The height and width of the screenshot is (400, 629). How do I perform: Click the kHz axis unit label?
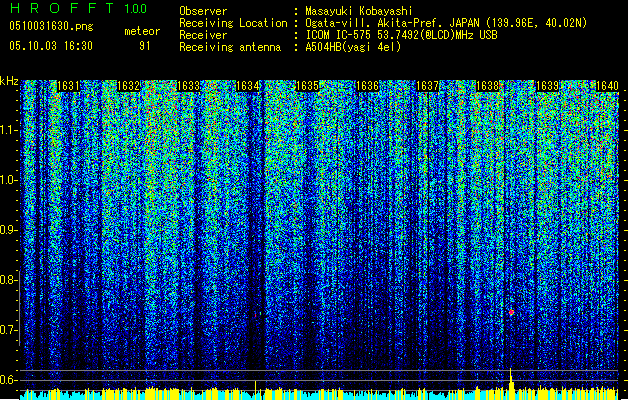pos(10,81)
